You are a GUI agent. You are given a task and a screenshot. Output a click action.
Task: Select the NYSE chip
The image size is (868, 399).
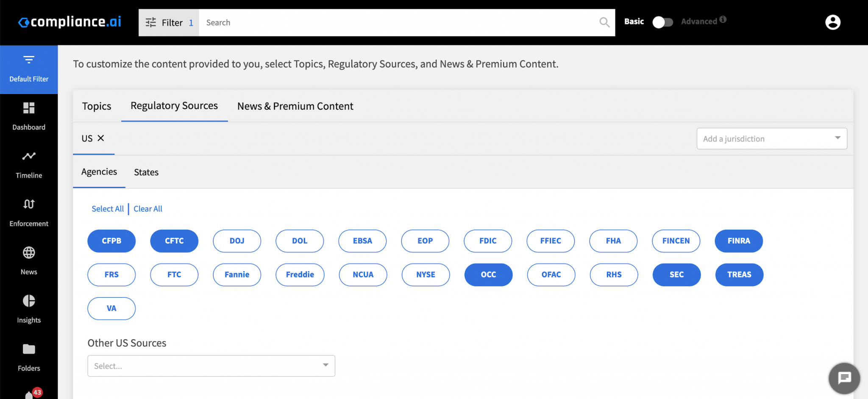(426, 275)
